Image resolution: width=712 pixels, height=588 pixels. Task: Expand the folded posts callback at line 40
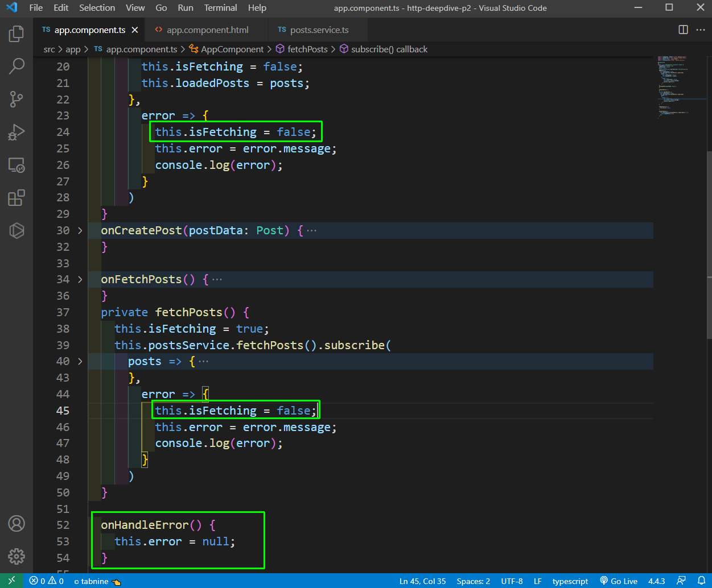[x=80, y=361]
